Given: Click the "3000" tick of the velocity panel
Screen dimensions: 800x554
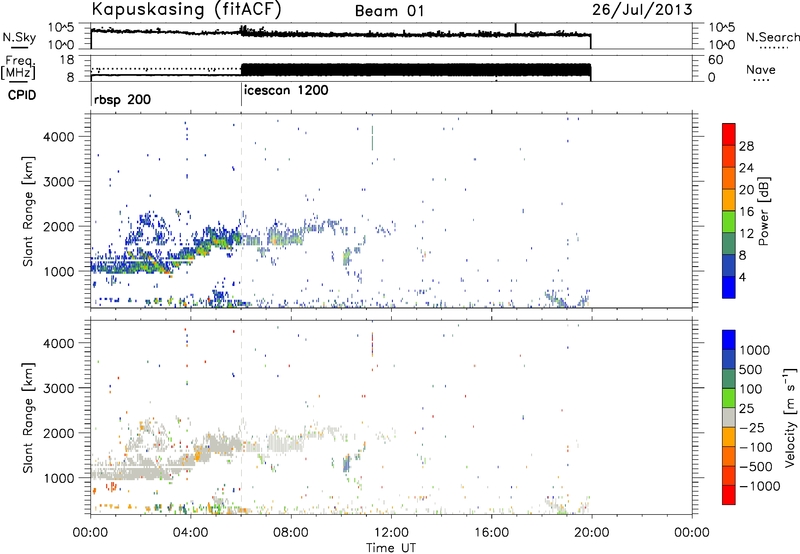Looking at the screenshot, I should [58, 388].
